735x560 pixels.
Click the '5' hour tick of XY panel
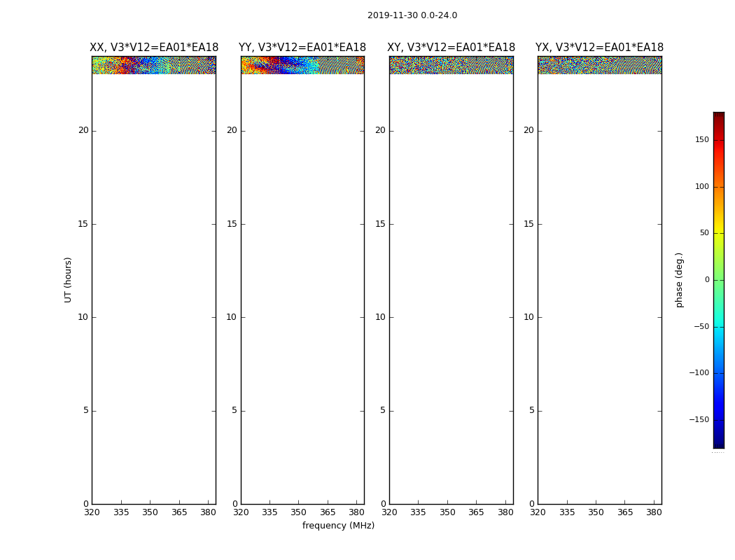[383, 410]
